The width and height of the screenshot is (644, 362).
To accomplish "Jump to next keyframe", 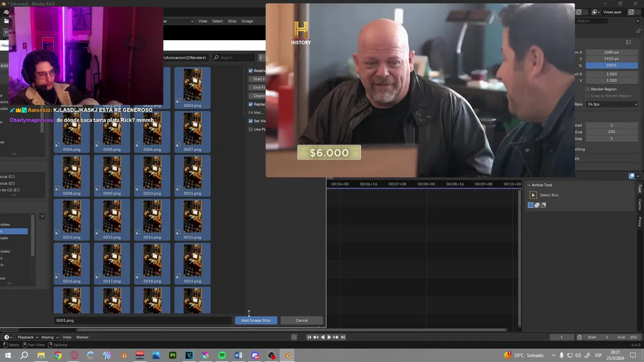I will pyautogui.click(x=336, y=337).
